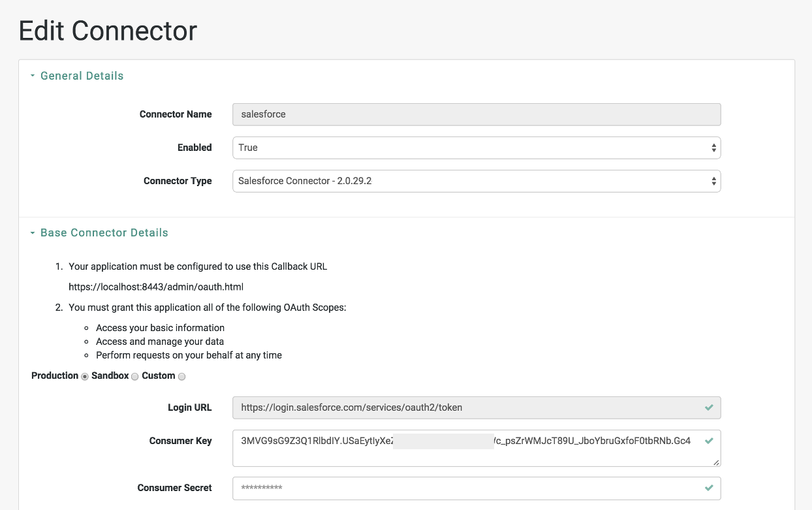The height and width of the screenshot is (510, 812).
Task: Click 'Access and manage your data' scope
Action: (x=160, y=342)
